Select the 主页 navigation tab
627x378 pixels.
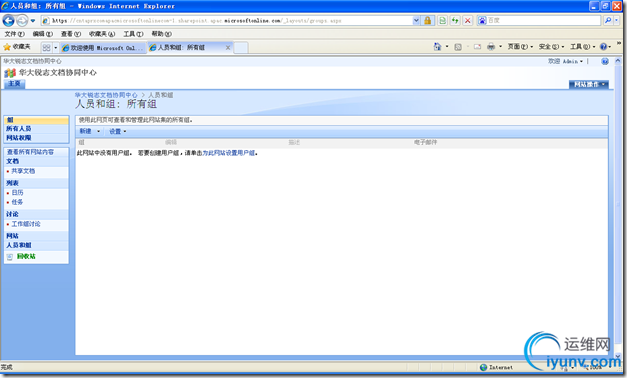coord(14,84)
